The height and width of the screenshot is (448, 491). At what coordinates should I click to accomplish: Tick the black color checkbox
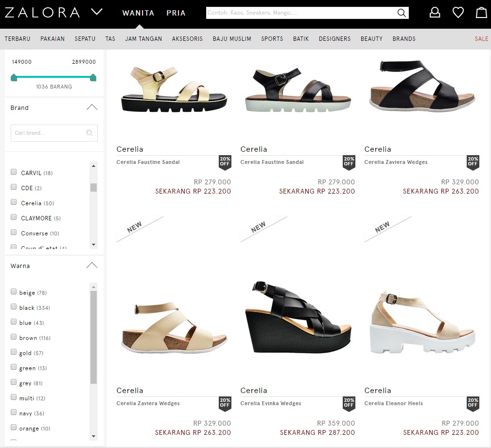coord(14,306)
